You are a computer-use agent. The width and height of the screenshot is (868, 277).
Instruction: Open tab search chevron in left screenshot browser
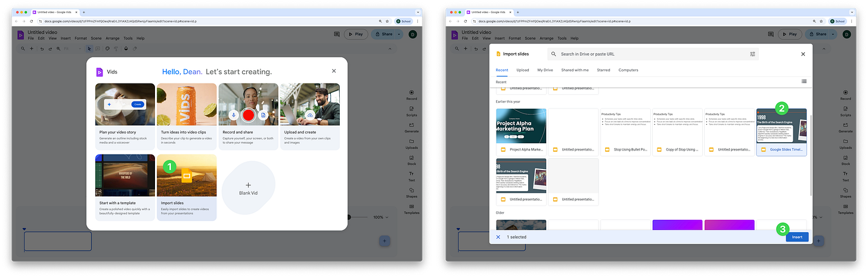point(417,12)
